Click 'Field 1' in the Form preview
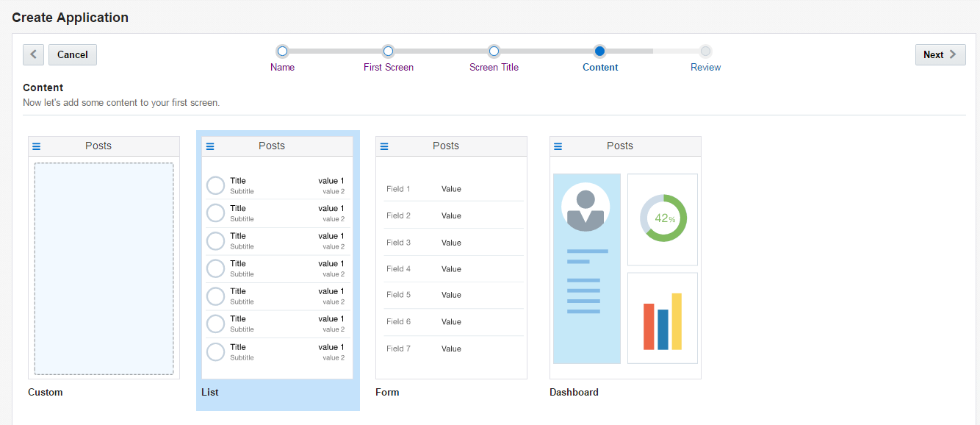 point(398,189)
